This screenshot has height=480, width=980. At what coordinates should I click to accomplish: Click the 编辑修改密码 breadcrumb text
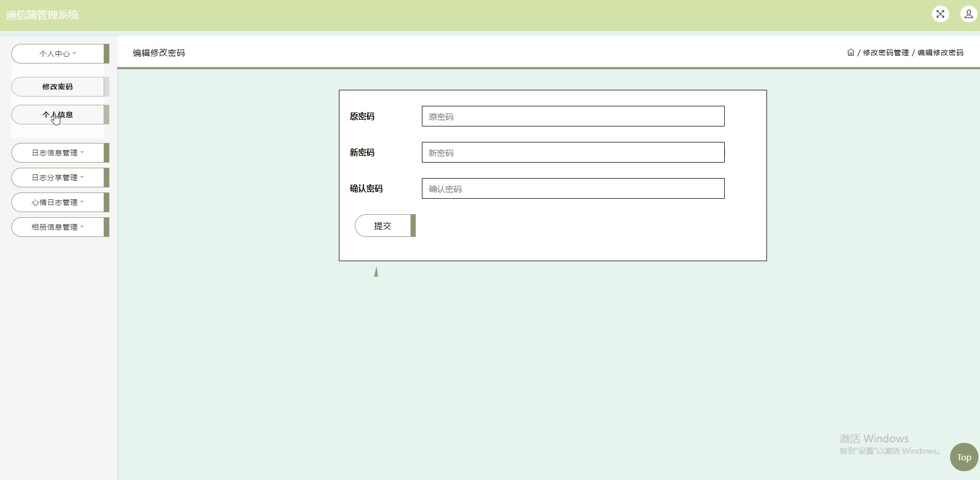[940, 53]
